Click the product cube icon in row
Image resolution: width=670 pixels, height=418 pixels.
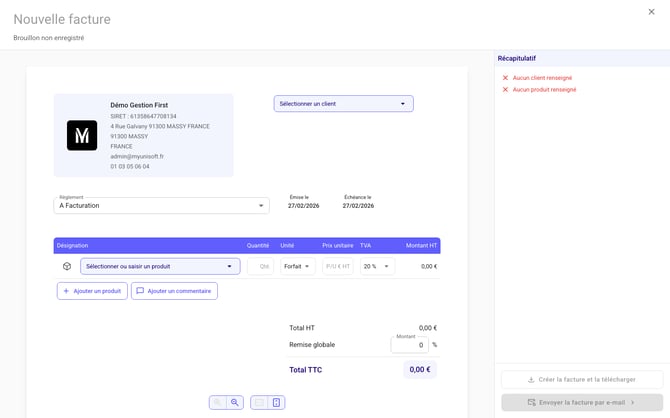click(66, 266)
